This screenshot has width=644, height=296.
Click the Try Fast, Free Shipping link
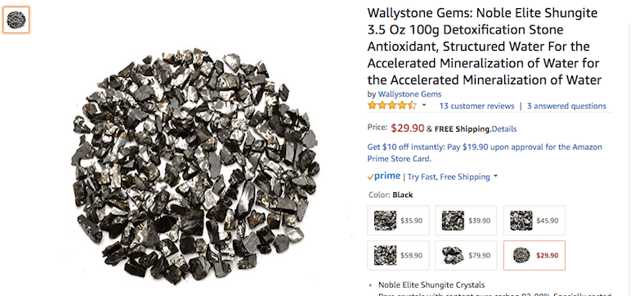click(x=449, y=177)
